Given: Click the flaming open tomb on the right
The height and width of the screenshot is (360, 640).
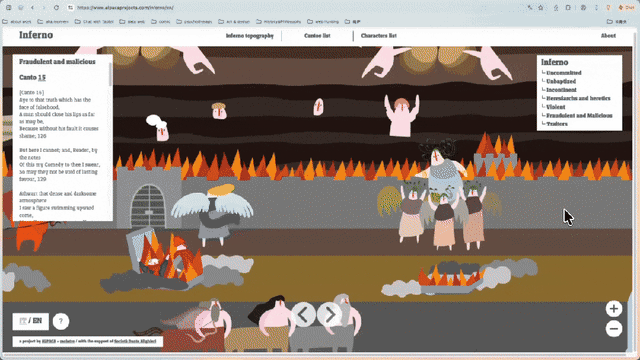Looking at the screenshot, I should [451, 278].
